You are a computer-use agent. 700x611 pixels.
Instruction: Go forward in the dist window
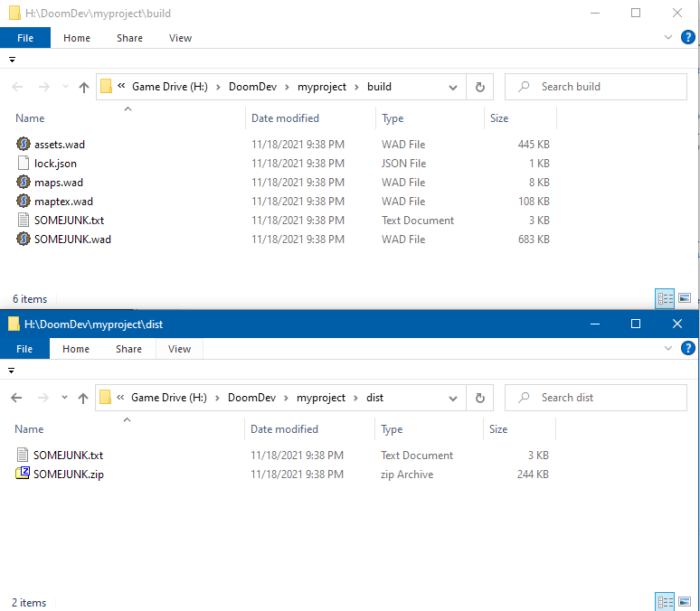click(43, 398)
